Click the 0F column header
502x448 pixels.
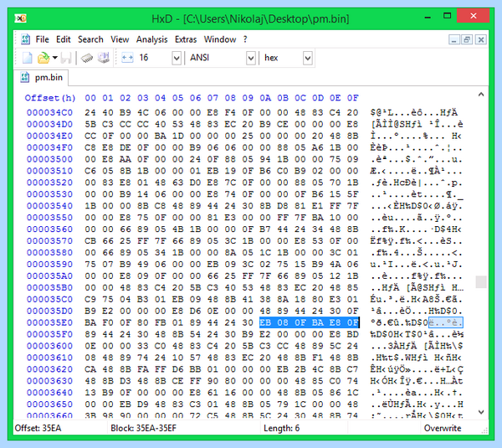[x=352, y=98]
